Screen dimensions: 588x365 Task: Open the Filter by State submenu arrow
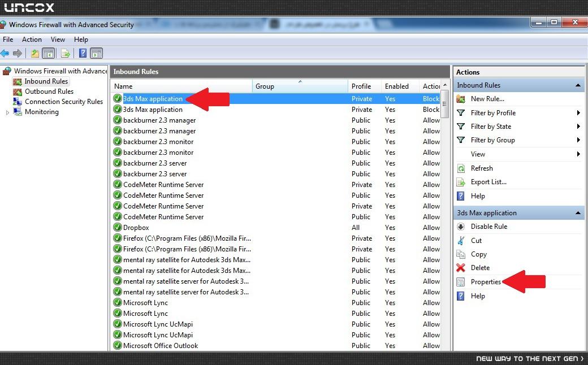(x=578, y=127)
